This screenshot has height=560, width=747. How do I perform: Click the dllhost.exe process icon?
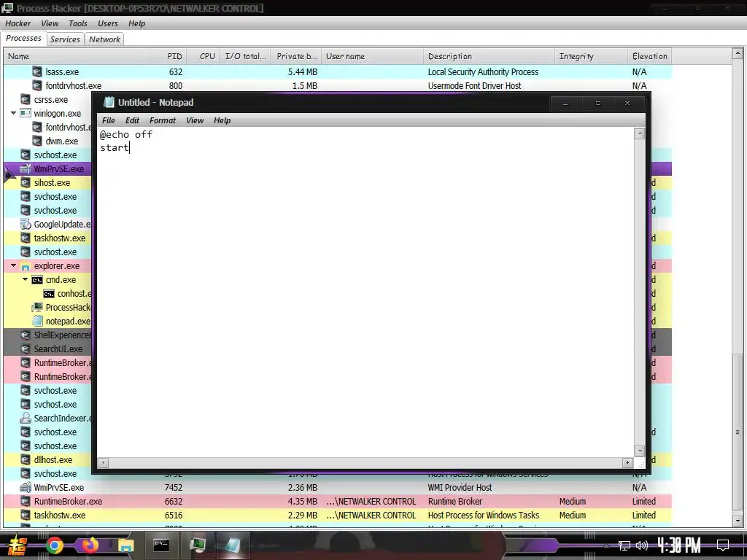point(26,459)
